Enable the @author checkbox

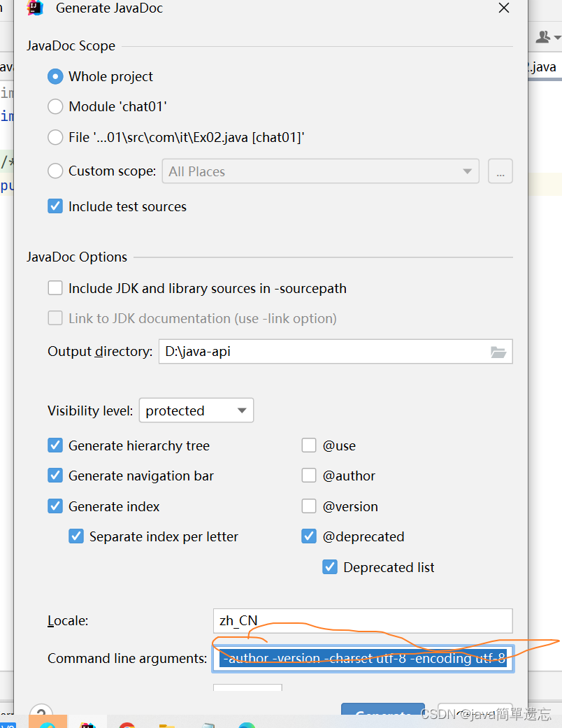click(x=309, y=476)
